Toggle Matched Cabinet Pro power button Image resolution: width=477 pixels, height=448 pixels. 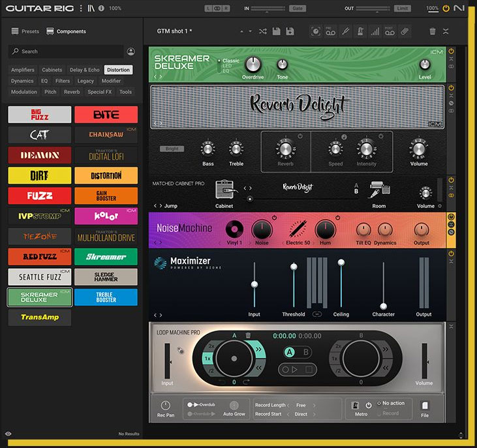451,180
